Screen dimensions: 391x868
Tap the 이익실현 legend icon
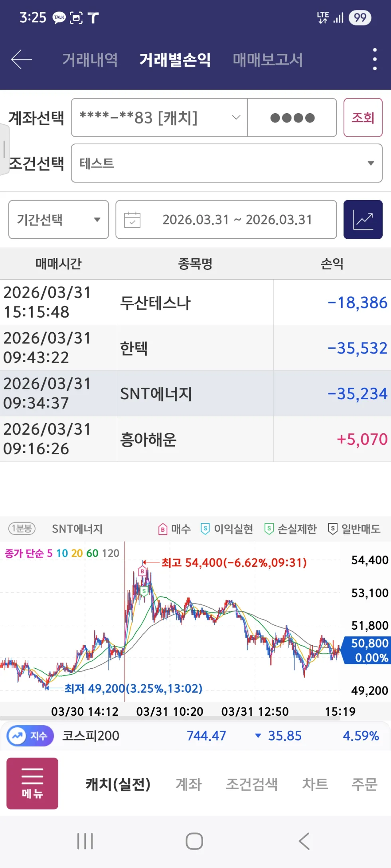click(x=205, y=529)
